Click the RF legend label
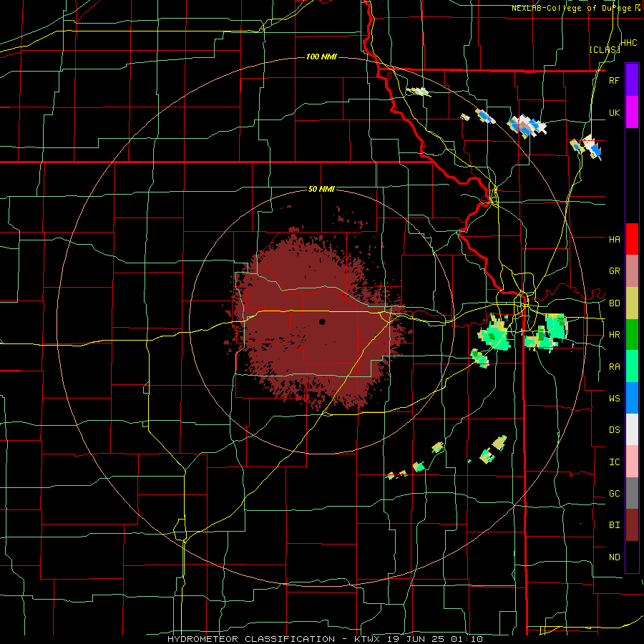This screenshot has width=644, height=644. 614,80
